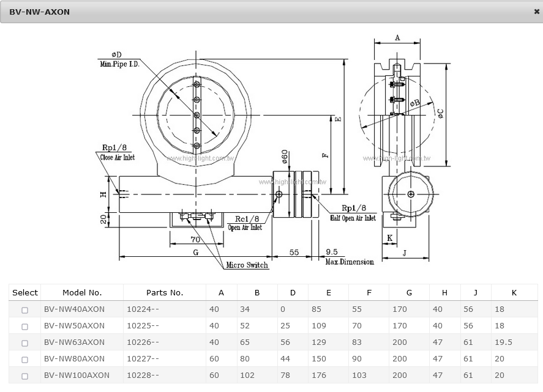This screenshot has height=392, width=543.
Task: Click the Select column header
Action: 25,293
